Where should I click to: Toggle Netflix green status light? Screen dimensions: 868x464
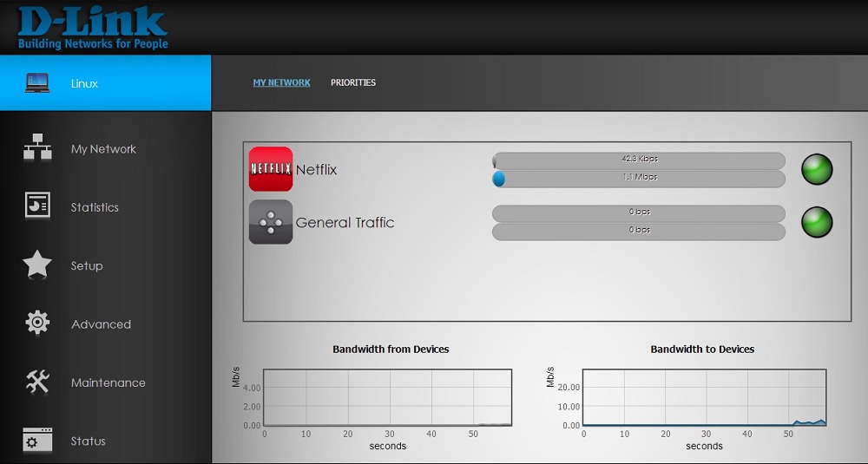tap(817, 169)
